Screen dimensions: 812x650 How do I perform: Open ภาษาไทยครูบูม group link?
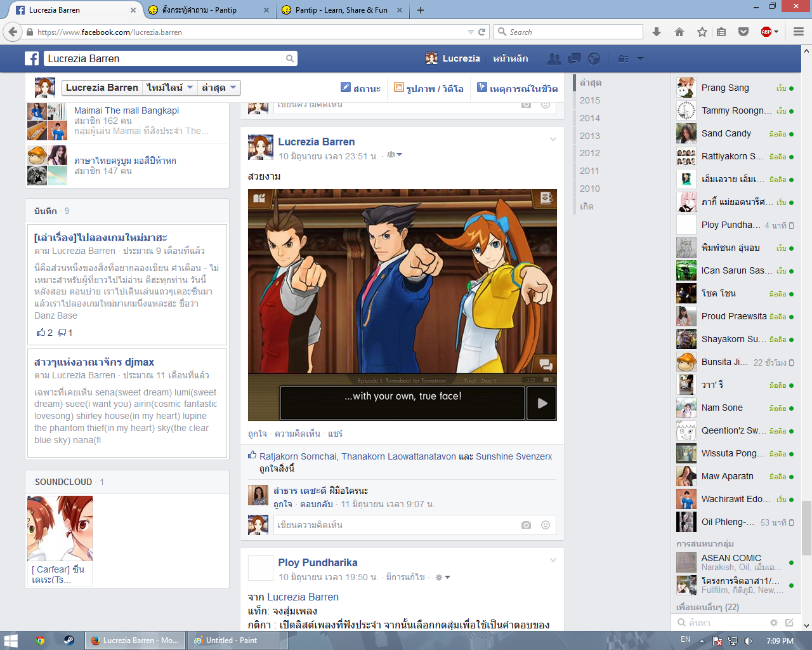(125, 161)
